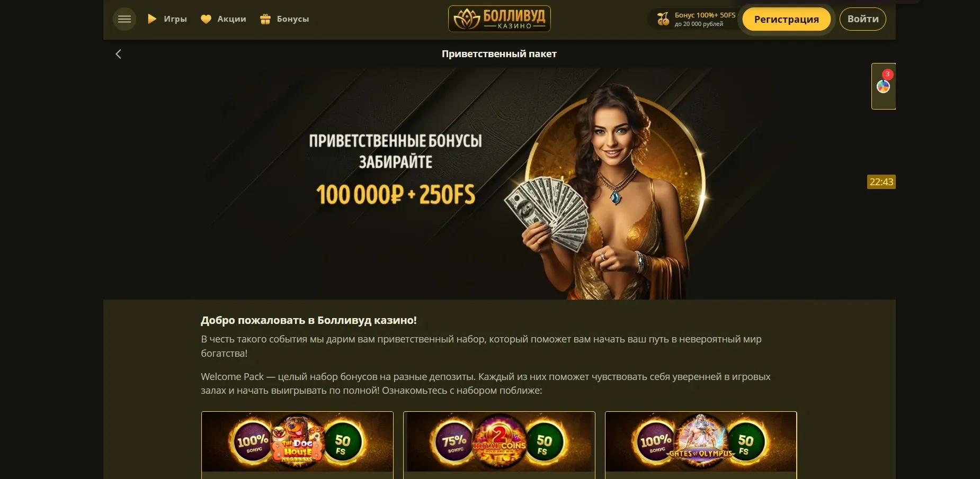Open the Акции menu item

(231, 19)
